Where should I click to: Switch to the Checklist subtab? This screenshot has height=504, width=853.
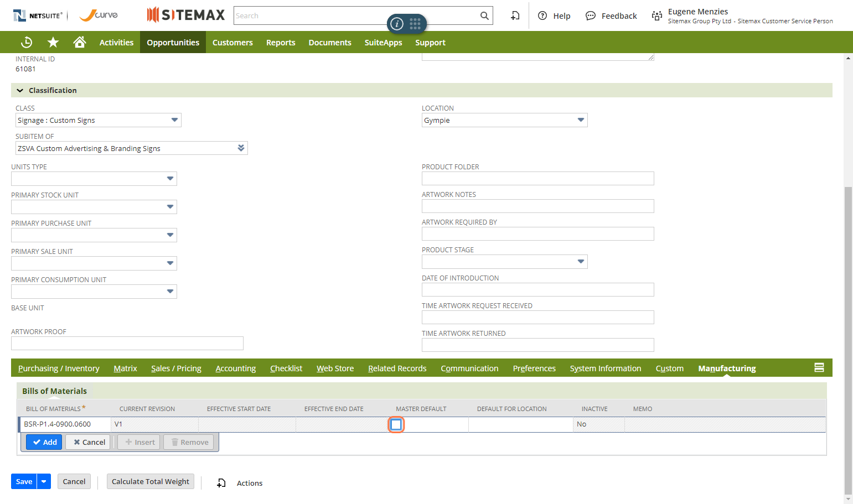(x=286, y=368)
